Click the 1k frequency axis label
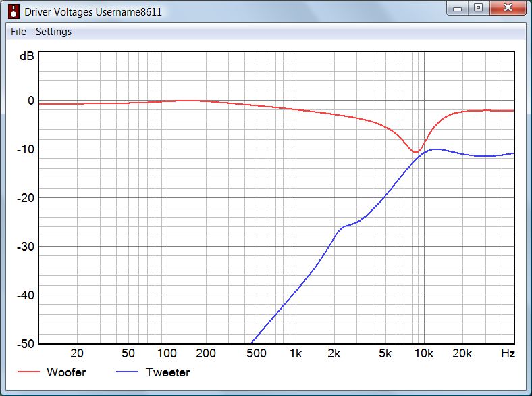Viewport: 532px width, 396px height. point(296,353)
